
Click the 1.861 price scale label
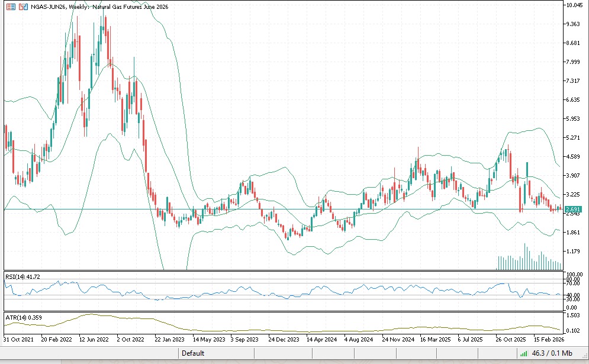[x=573, y=233]
